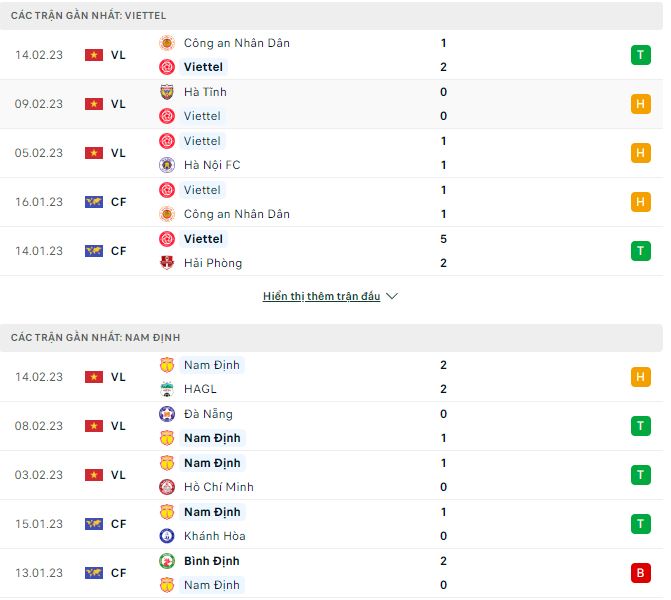Image resolution: width=671 pixels, height=600 pixels.
Task: Click the Khánh Hòa team crest
Action: coord(167,536)
